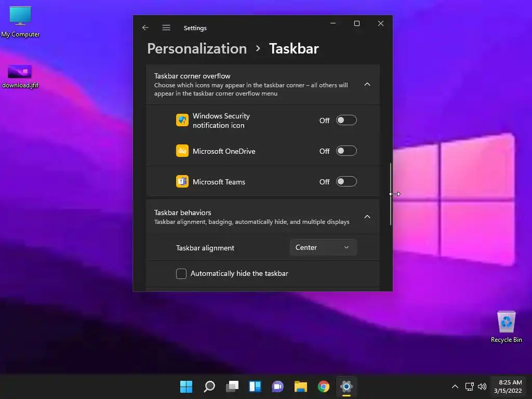The height and width of the screenshot is (399, 532).
Task: Maximize the Settings window
Action: (x=357, y=23)
